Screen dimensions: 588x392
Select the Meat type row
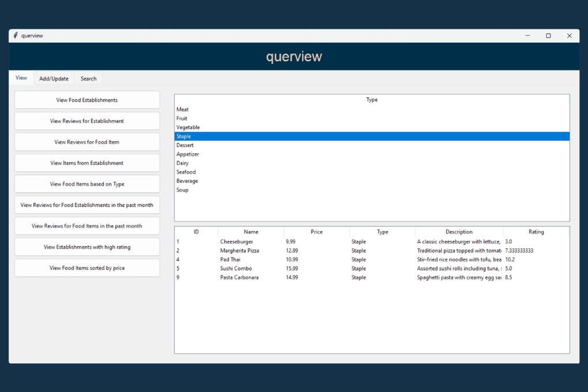click(372, 109)
